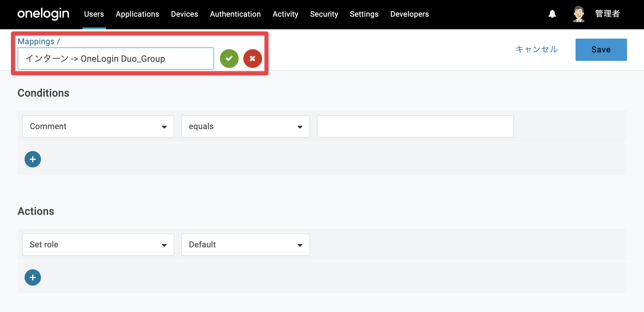Click the Actions heading
Viewport: 644px width, 312px height.
click(36, 211)
